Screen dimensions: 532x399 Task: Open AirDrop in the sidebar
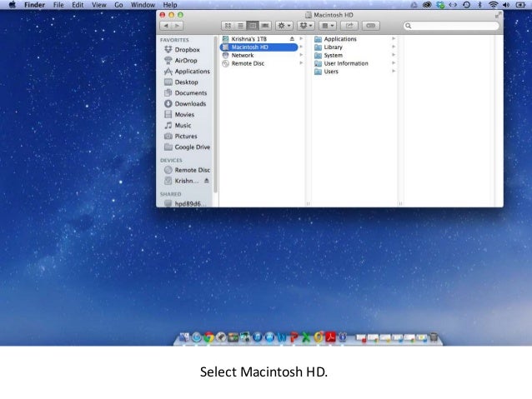coord(185,61)
